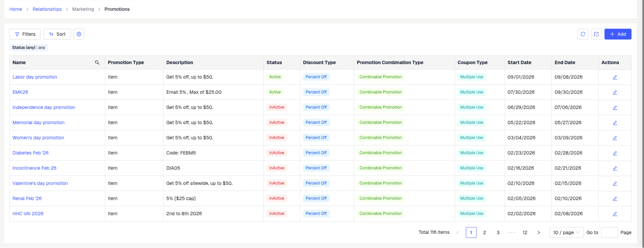
Task: Click edit pencil for HHC VAI 2026
Action: pyautogui.click(x=615, y=214)
